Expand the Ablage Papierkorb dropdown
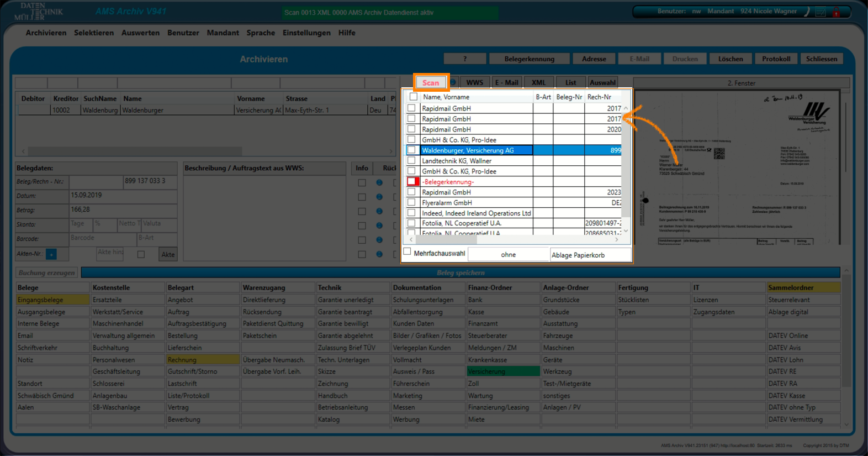The height and width of the screenshot is (456, 868). click(x=590, y=255)
